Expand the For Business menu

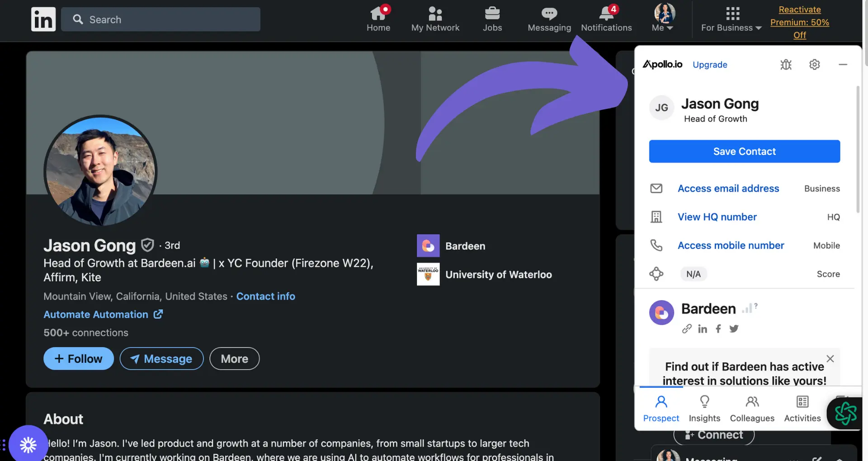coord(731,19)
